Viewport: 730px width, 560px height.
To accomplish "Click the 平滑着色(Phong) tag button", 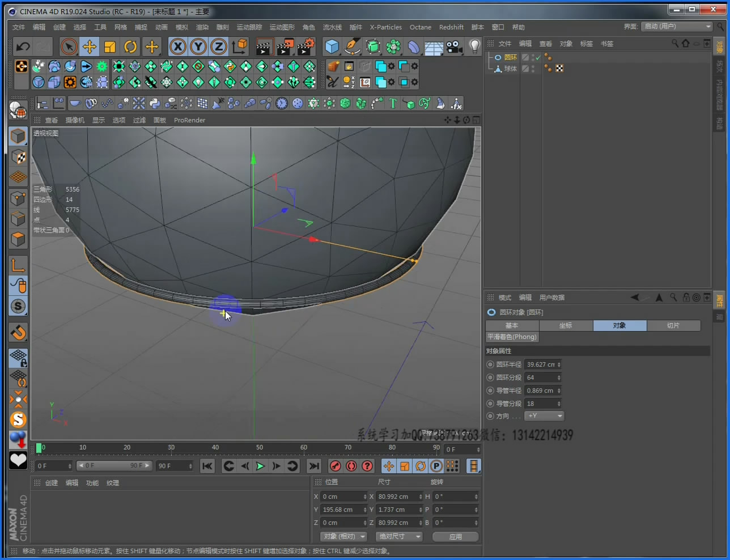I will click(x=512, y=337).
